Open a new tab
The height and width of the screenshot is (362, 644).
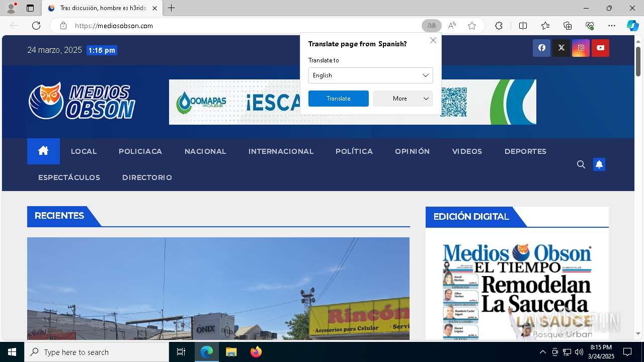tap(172, 8)
